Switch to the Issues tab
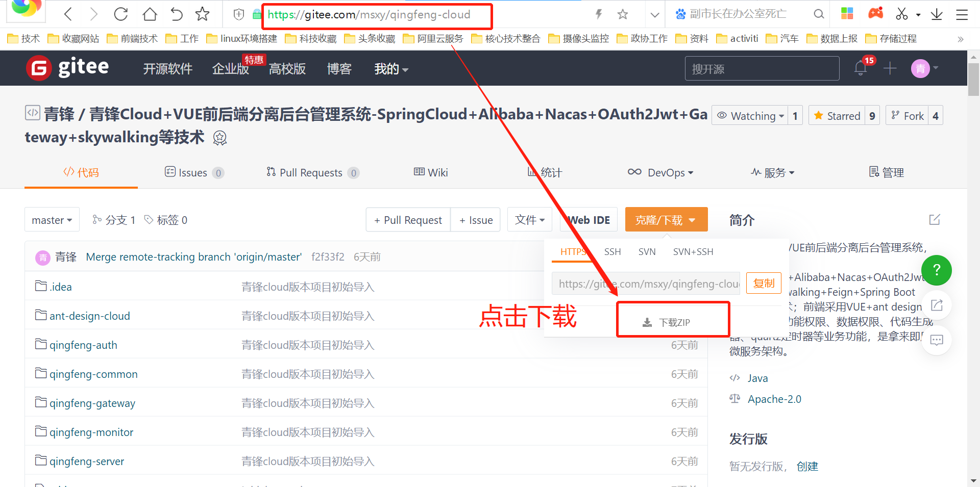The height and width of the screenshot is (487, 980). coord(194,172)
